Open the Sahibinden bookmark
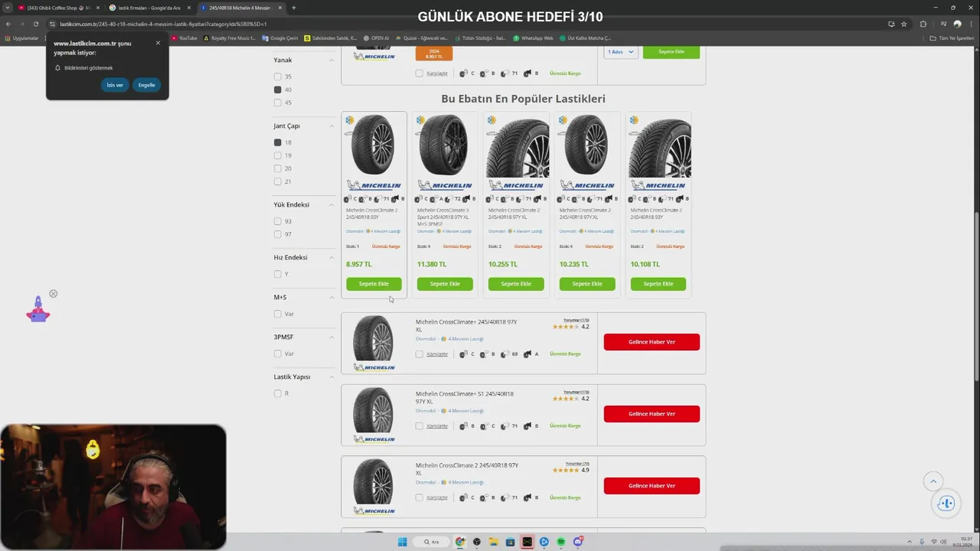980x551 pixels. pos(331,37)
